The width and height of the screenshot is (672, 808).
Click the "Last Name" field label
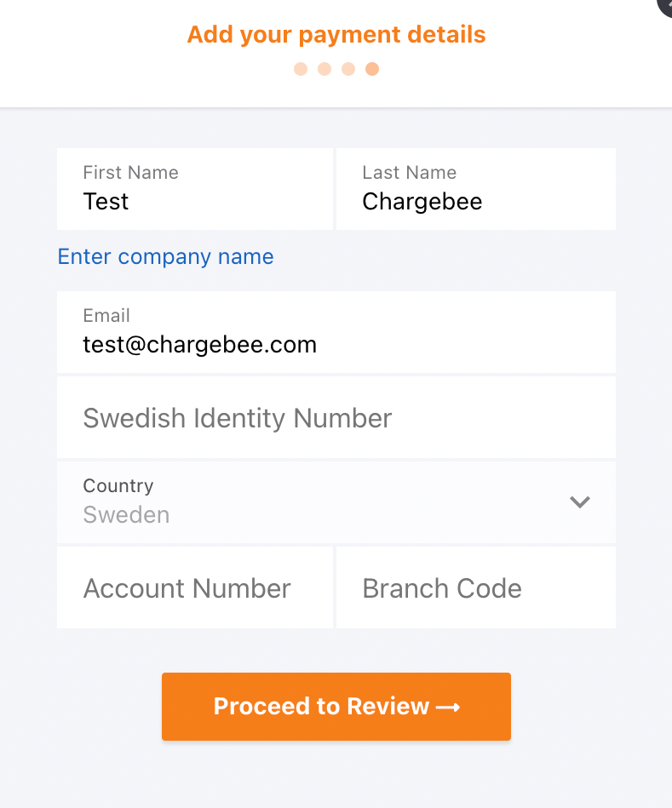[409, 173]
